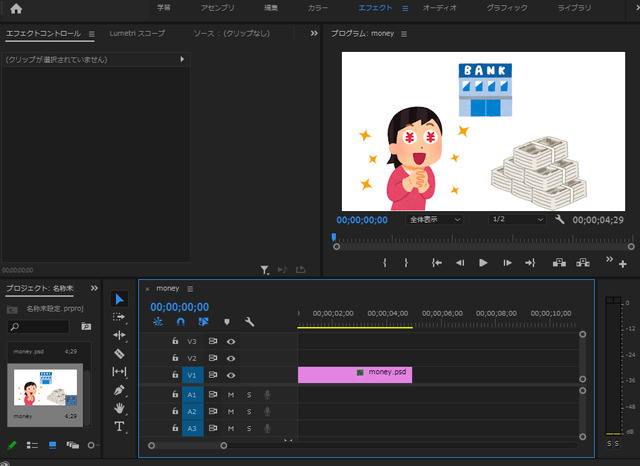Open Timeline display settings wrench

249,322
